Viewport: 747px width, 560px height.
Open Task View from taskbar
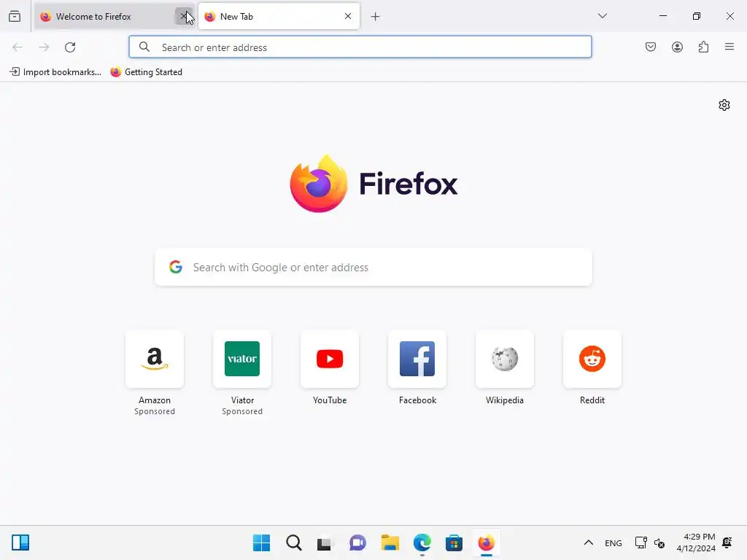(325, 542)
